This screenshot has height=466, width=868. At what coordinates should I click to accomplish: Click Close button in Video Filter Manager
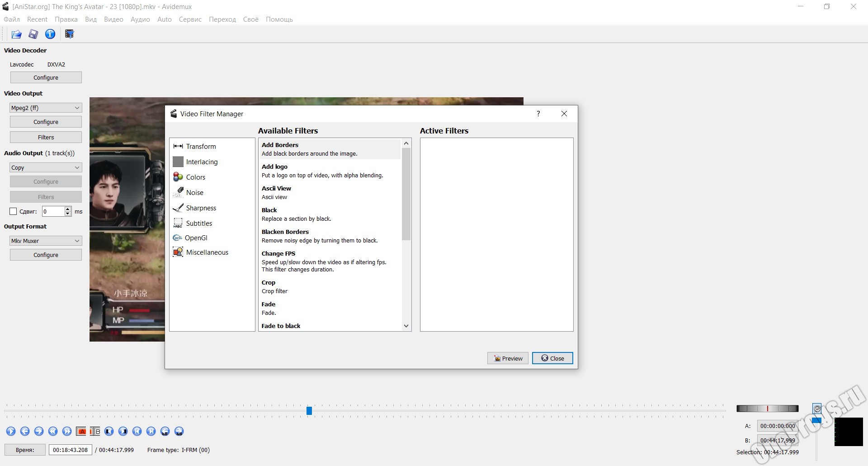pyautogui.click(x=552, y=358)
